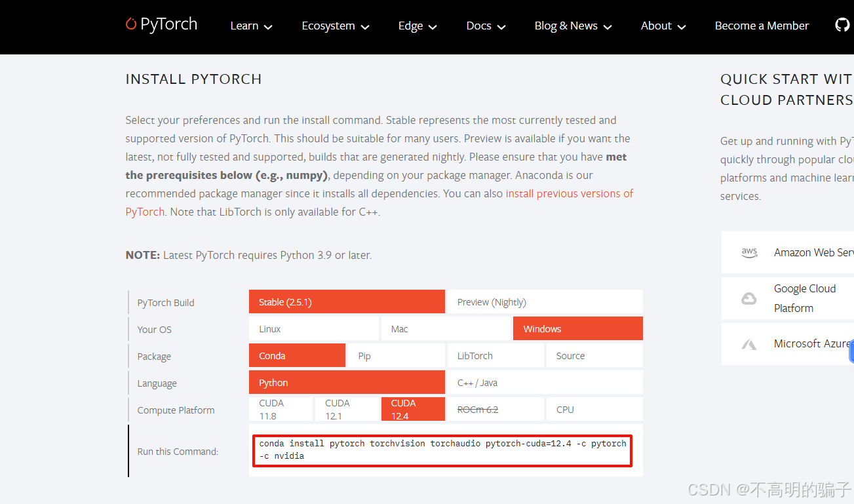This screenshot has height=504, width=854.
Task: Select the LibTorch package option
Action: 495,355
